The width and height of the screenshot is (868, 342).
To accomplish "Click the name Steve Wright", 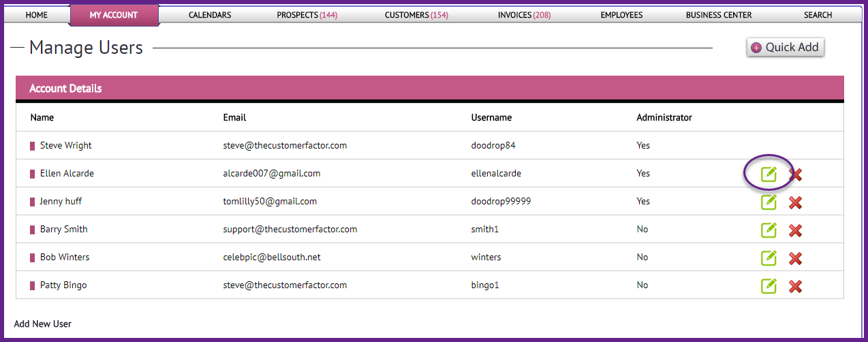I will 66,145.
